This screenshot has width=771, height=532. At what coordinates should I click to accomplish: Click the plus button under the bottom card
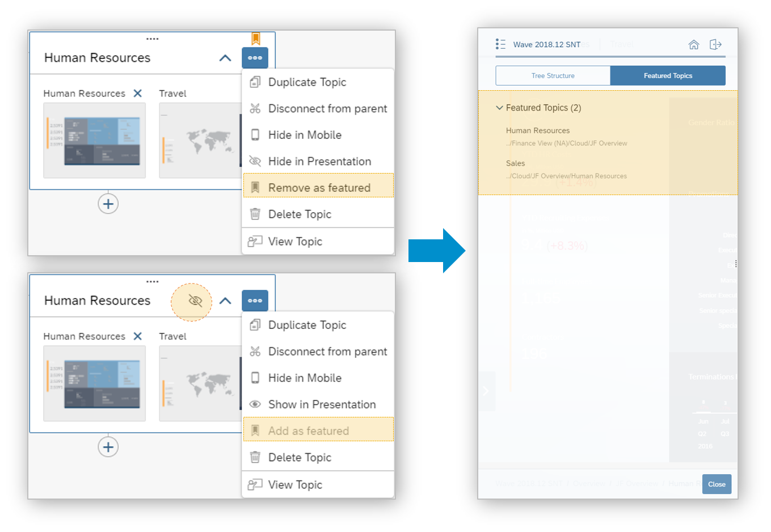(108, 447)
